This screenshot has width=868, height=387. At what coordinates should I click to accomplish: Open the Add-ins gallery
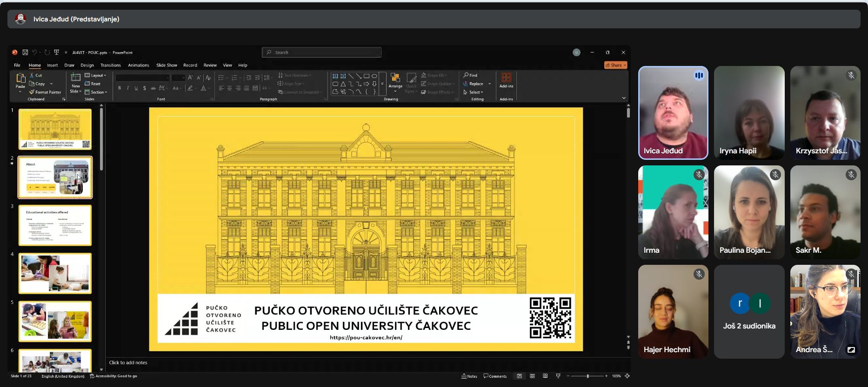tap(506, 80)
